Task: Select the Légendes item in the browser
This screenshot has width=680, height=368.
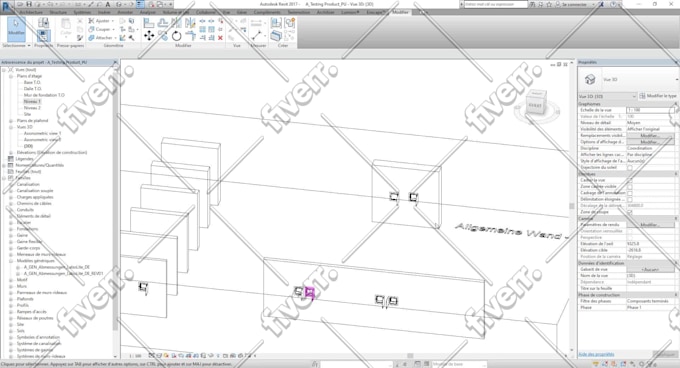Action: (24, 159)
